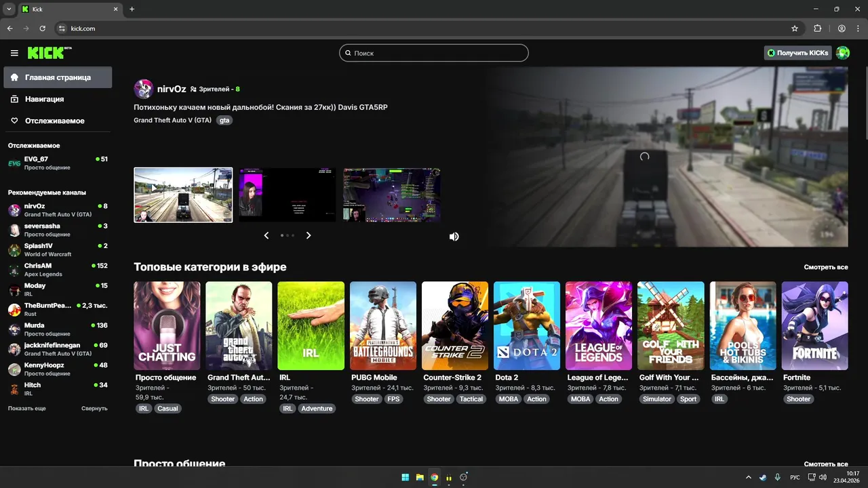This screenshot has height=488, width=868.
Task: Open nirvOz avatar in featured header
Action: (x=144, y=89)
